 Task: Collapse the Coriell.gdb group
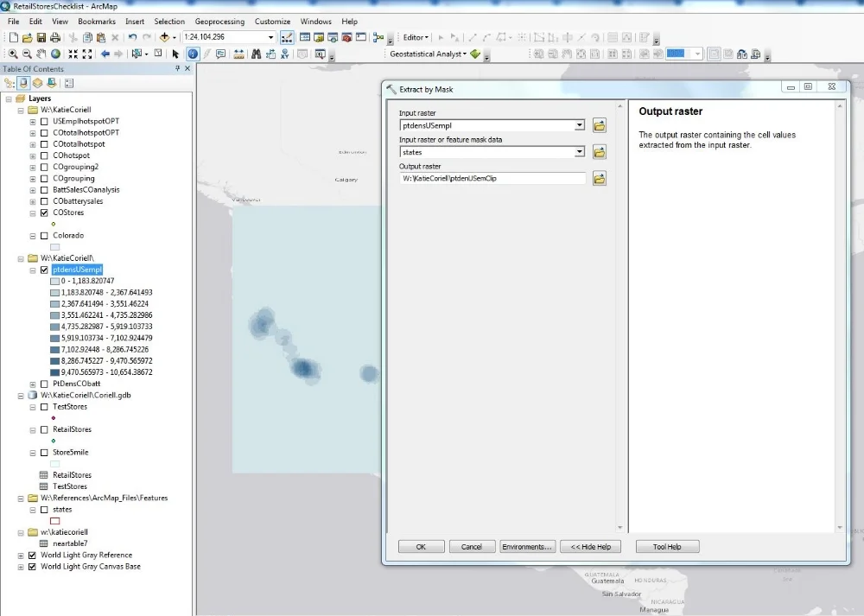point(21,396)
